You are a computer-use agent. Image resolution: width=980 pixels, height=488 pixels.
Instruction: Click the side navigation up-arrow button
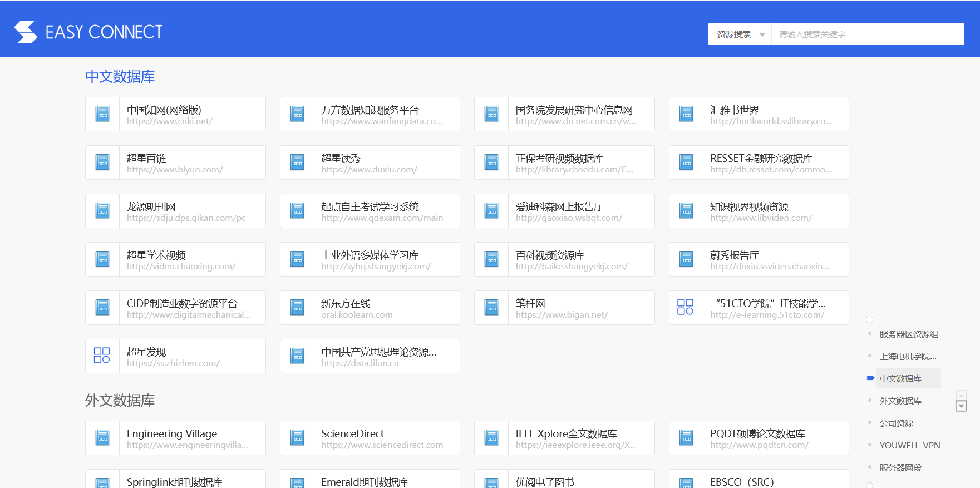coord(961,395)
